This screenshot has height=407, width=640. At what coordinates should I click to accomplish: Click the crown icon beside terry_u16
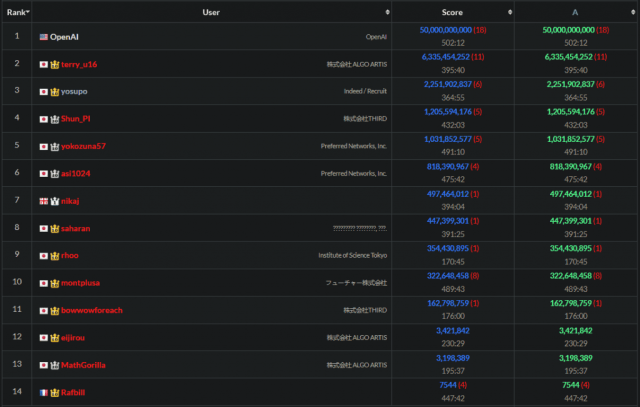coord(55,64)
